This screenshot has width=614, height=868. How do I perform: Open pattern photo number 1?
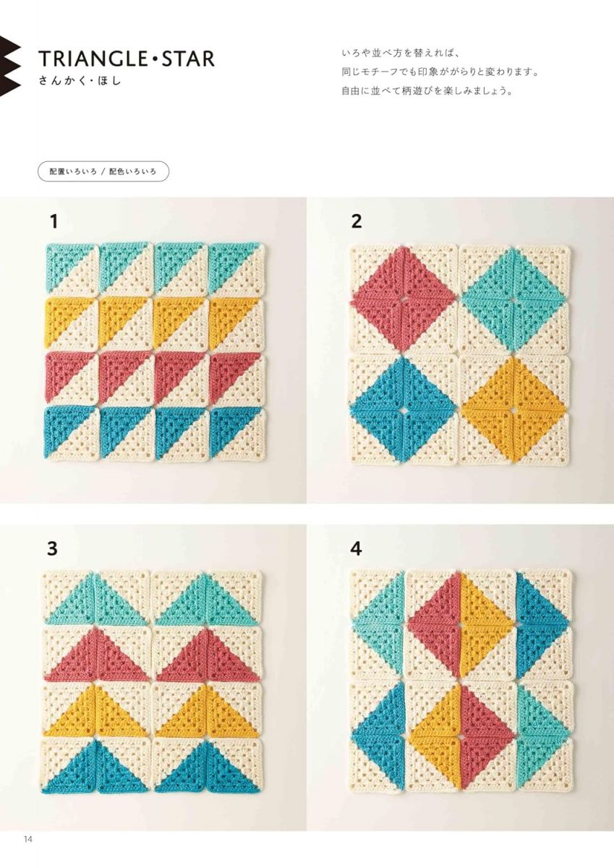[153, 350]
